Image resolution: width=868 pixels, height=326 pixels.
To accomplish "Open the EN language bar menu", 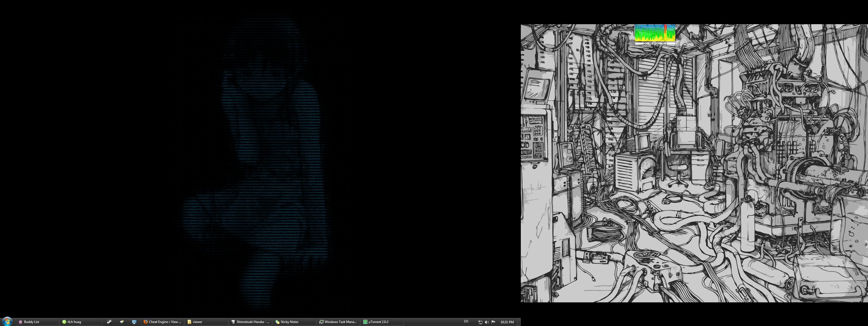I will [467, 322].
